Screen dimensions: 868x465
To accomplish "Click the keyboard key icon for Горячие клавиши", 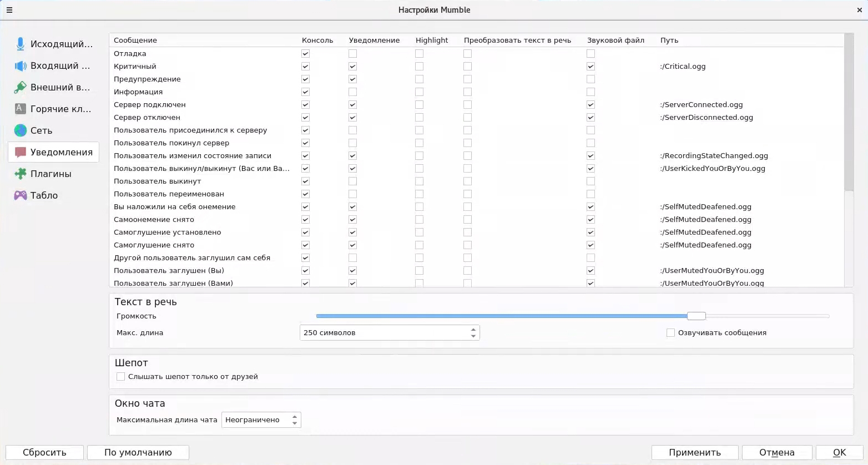I will 21,109.
